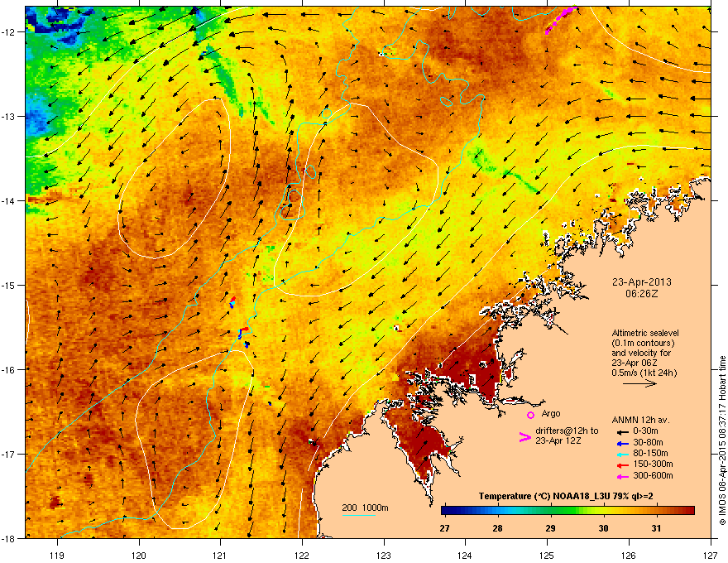The width and height of the screenshot is (728, 563).
Task: Click the date label 23-Apr-2013
Action: 642,282
